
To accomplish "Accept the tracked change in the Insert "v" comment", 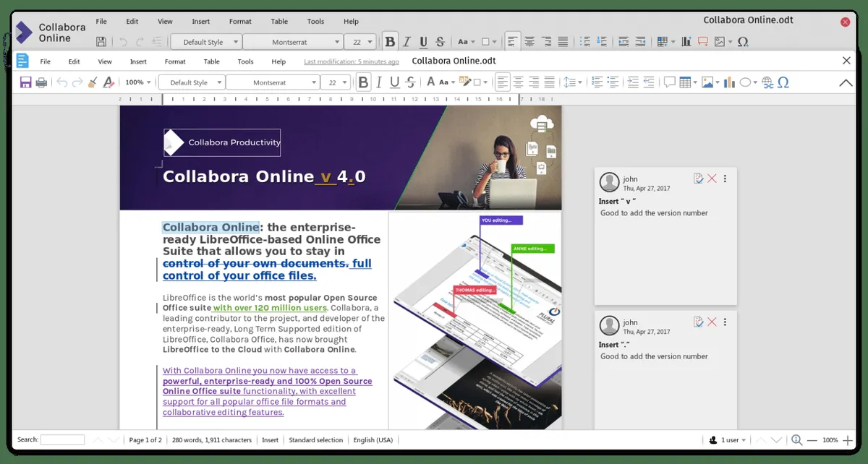I will 698,179.
